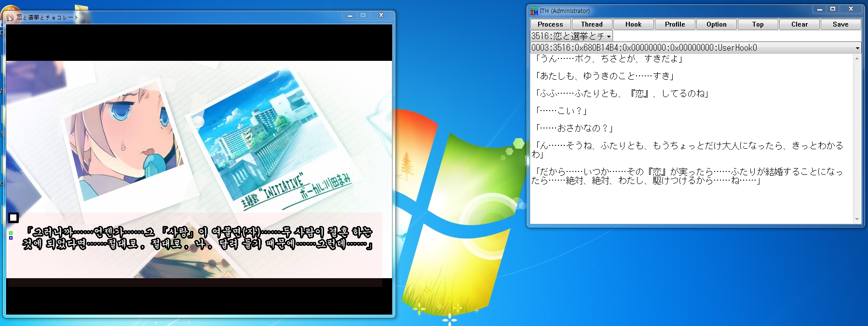Click the small blue square marker
This screenshot has height=326, width=868.
click(11, 238)
